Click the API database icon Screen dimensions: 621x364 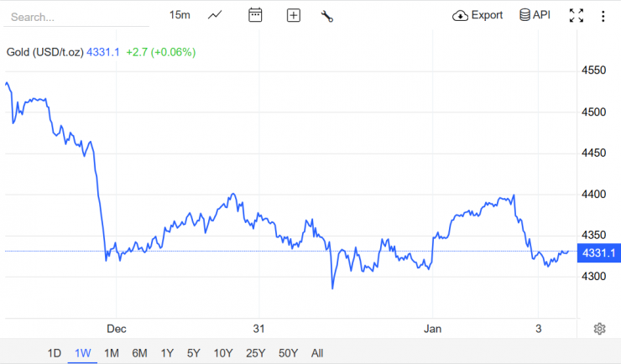click(x=524, y=15)
